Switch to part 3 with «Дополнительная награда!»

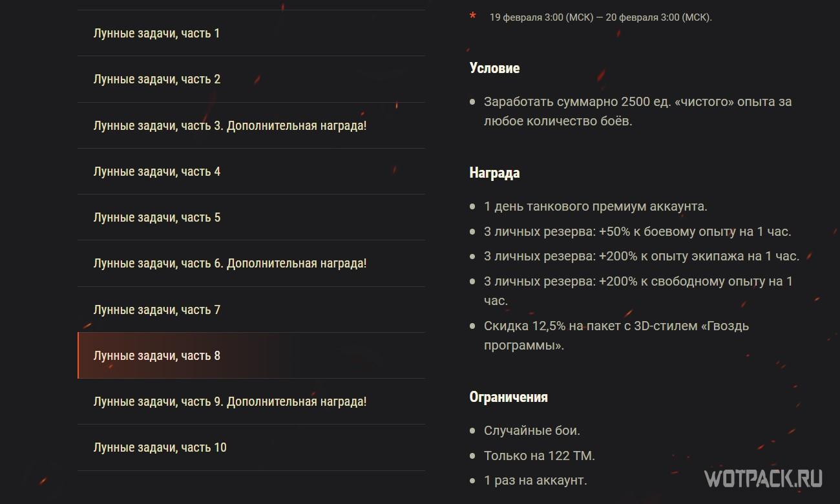pos(230,125)
